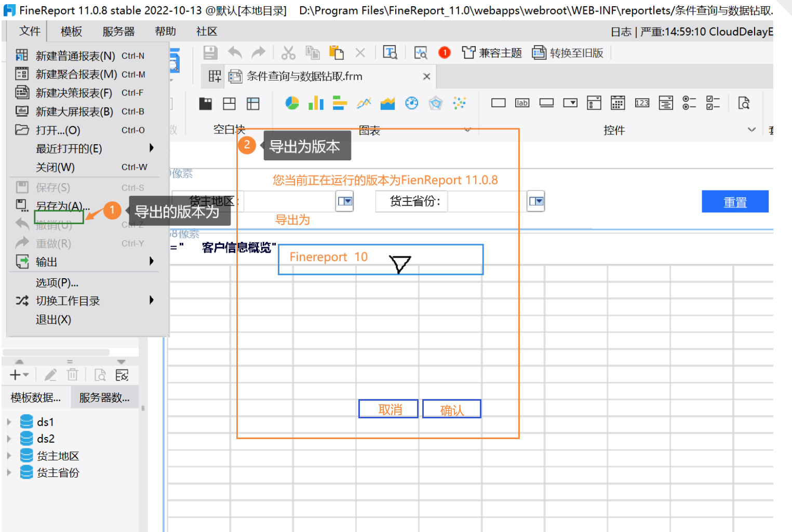This screenshot has height=532, width=792.
Task: Click the cut scissors icon
Action: (288, 52)
